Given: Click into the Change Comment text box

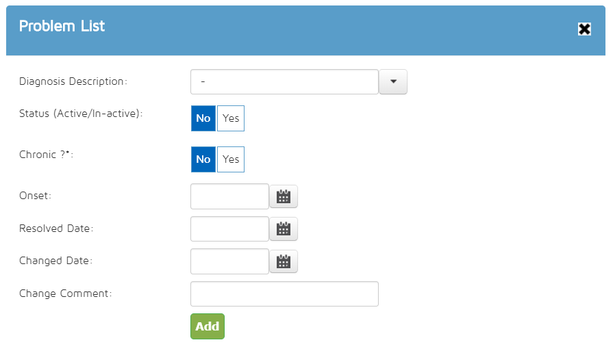Looking at the screenshot, I should point(284,294).
